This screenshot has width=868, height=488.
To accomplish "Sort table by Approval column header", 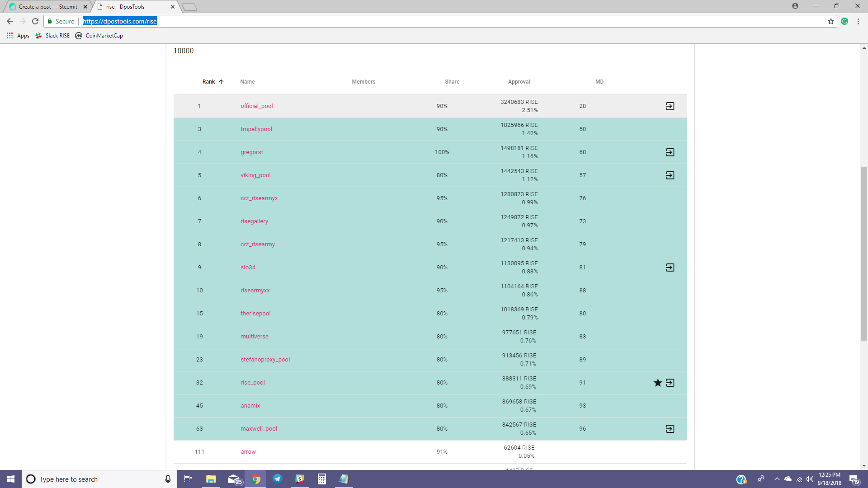I will pos(519,82).
